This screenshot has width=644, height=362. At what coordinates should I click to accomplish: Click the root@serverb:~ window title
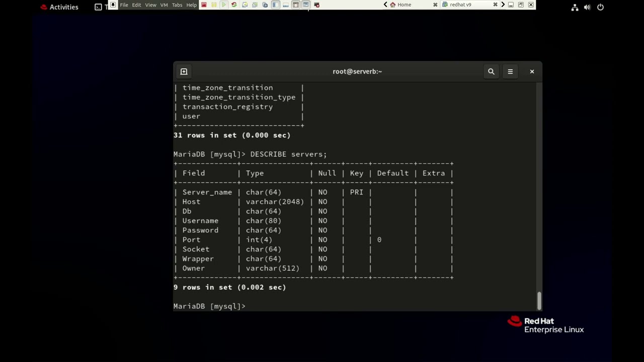(357, 71)
